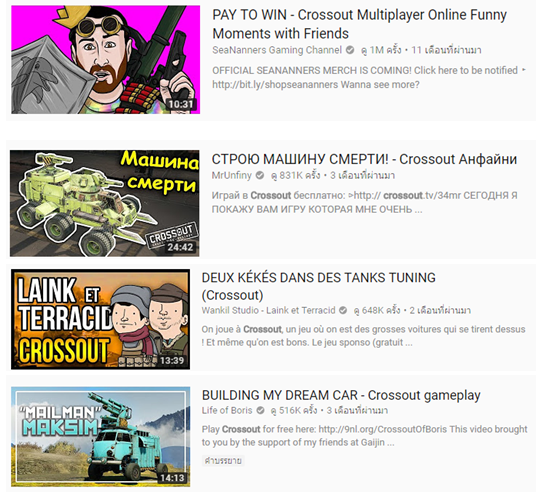Click the SeaNanners verified checkmark badge
This screenshot has height=494, width=542.
click(x=350, y=50)
